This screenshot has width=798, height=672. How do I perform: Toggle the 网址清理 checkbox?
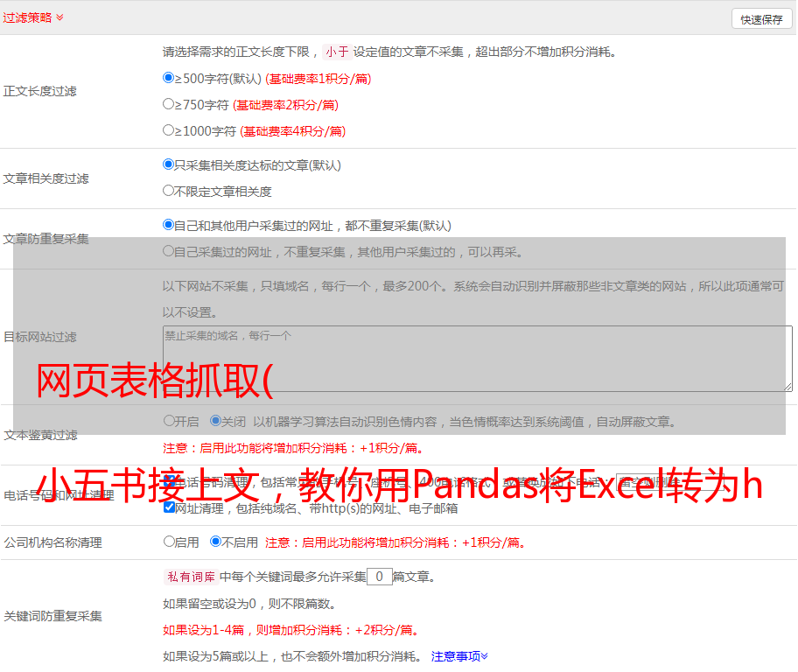pyautogui.click(x=169, y=507)
